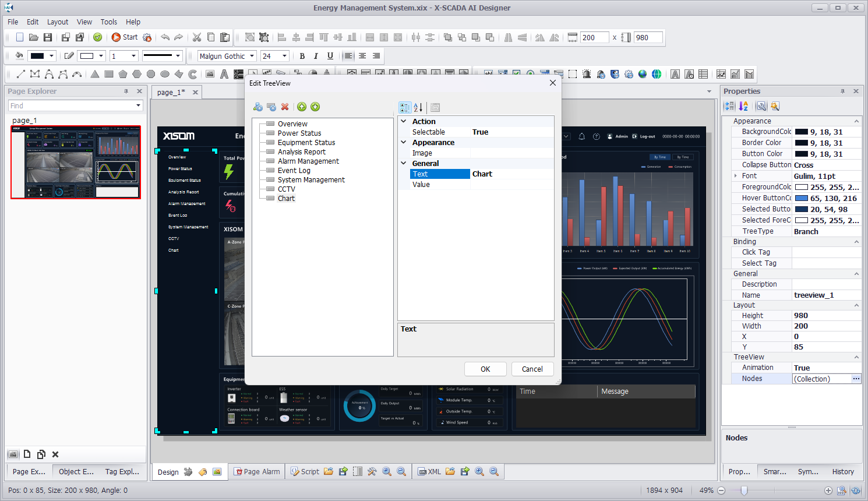This screenshot has width=868, height=501.
Task: Toggle Italic text formatting
Action: coord(316,56)
